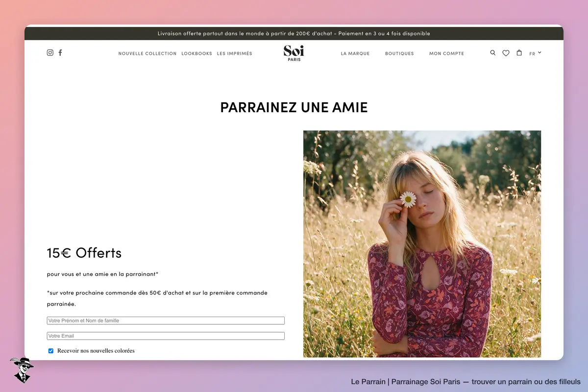
Task: Focus the Votre Prénom et Nom field
Action: click(x=166, y=320)
